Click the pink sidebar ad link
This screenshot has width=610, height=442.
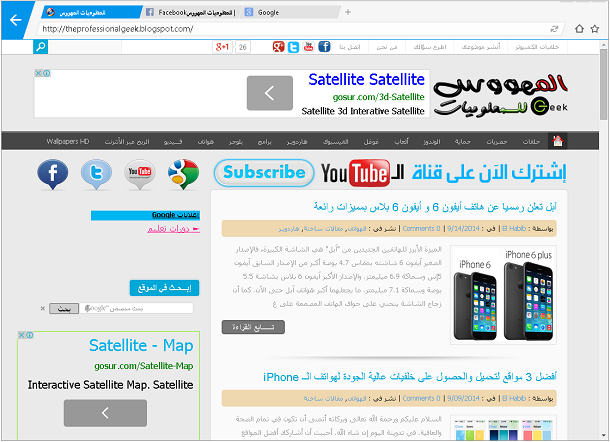[173, 229]
